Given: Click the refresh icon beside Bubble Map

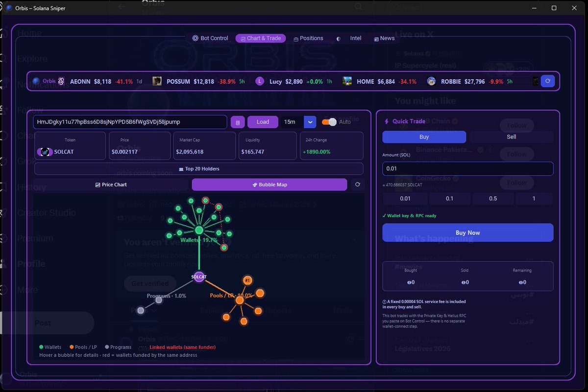Looking at the screenshot, I should [357, 184].
